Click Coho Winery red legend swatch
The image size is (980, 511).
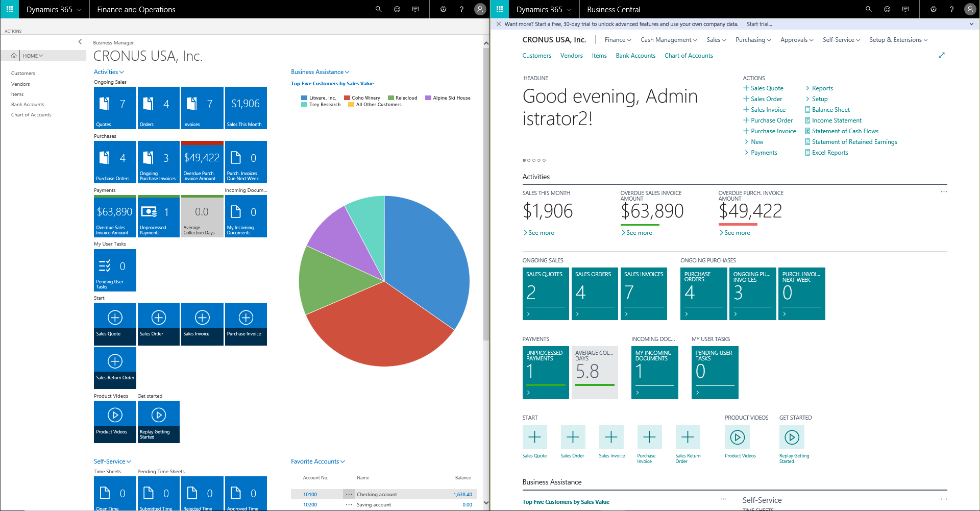(x=347, y=98)
